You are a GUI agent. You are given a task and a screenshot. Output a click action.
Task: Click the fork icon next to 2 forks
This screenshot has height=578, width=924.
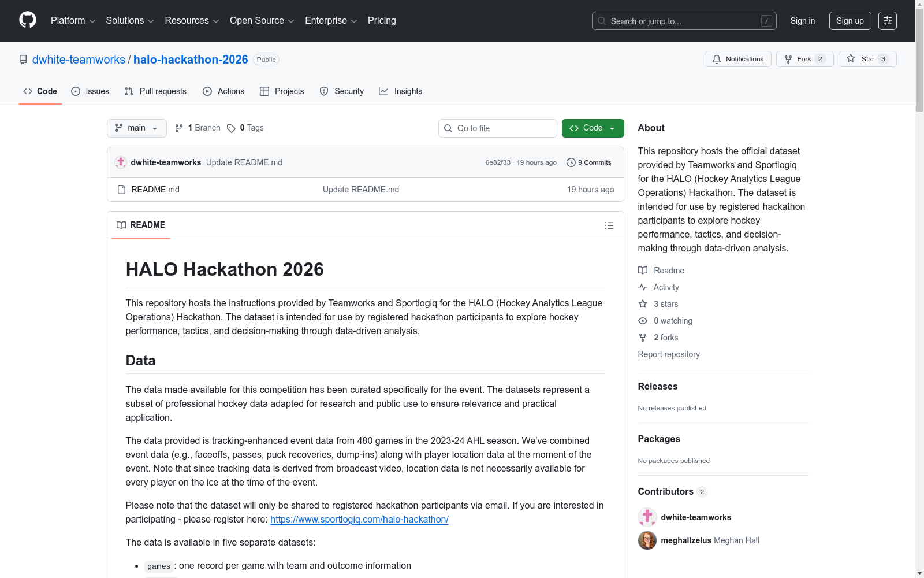[643, 338]
